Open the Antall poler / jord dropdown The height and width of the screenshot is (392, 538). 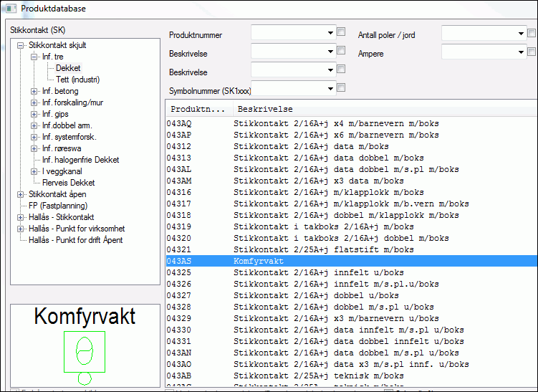[x=521, y=33]
